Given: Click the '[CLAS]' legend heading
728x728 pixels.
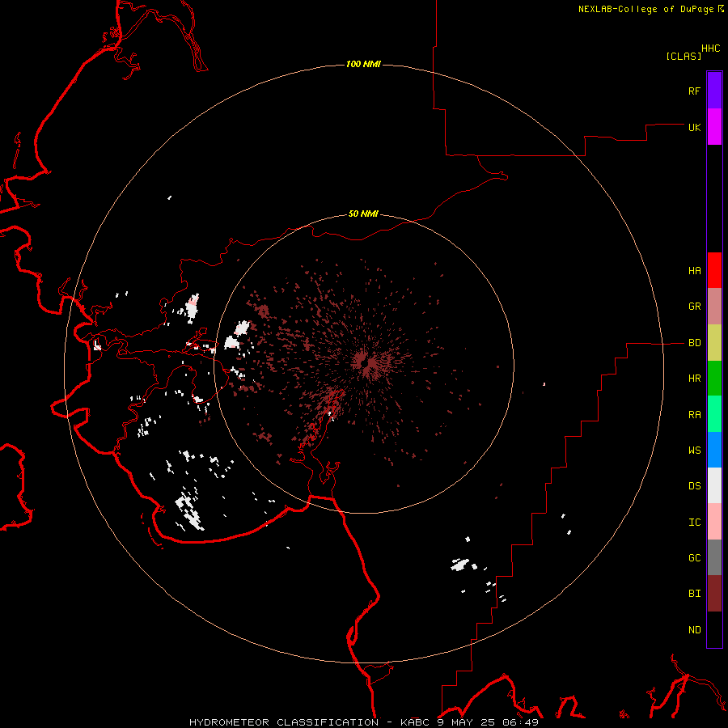Looking at the screenshot, I should [x=683, y=56].
